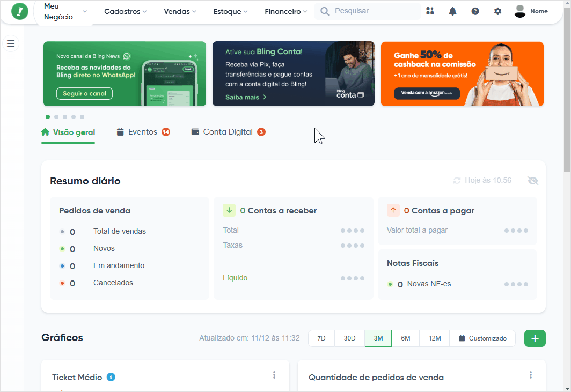Select the 12M chart period
The image size is (571, 392).
pyautogui.click(x=435, y=338)
